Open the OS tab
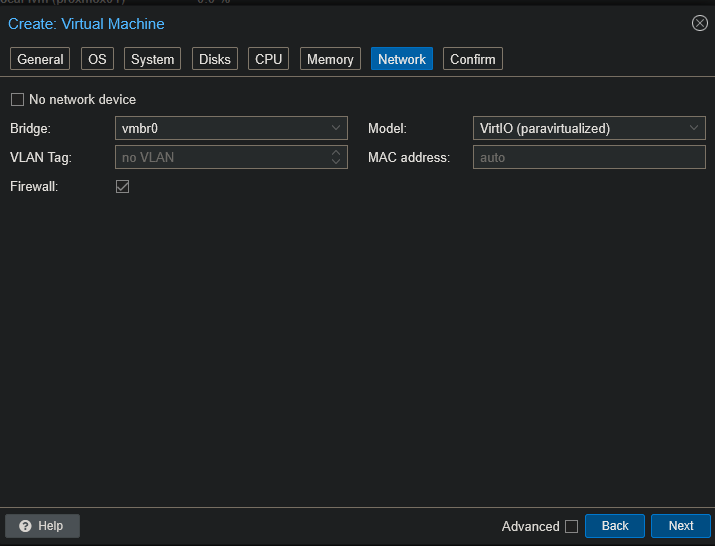715x546 pixels. click(97, 59)
